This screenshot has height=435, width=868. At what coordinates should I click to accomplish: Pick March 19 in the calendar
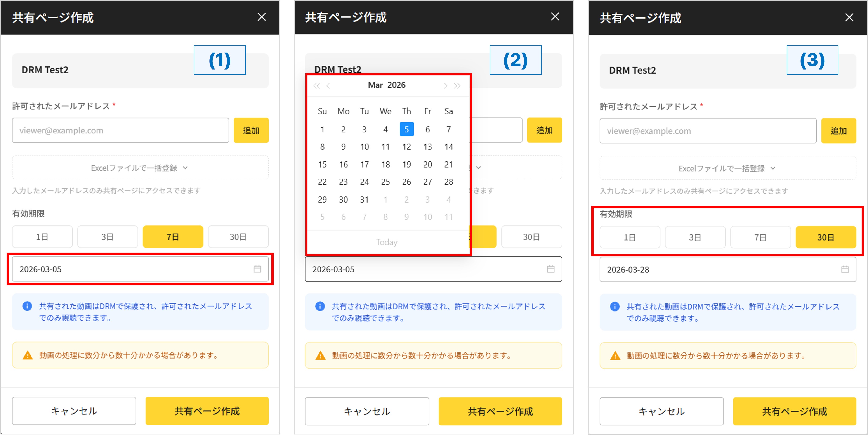click(406, 165)
